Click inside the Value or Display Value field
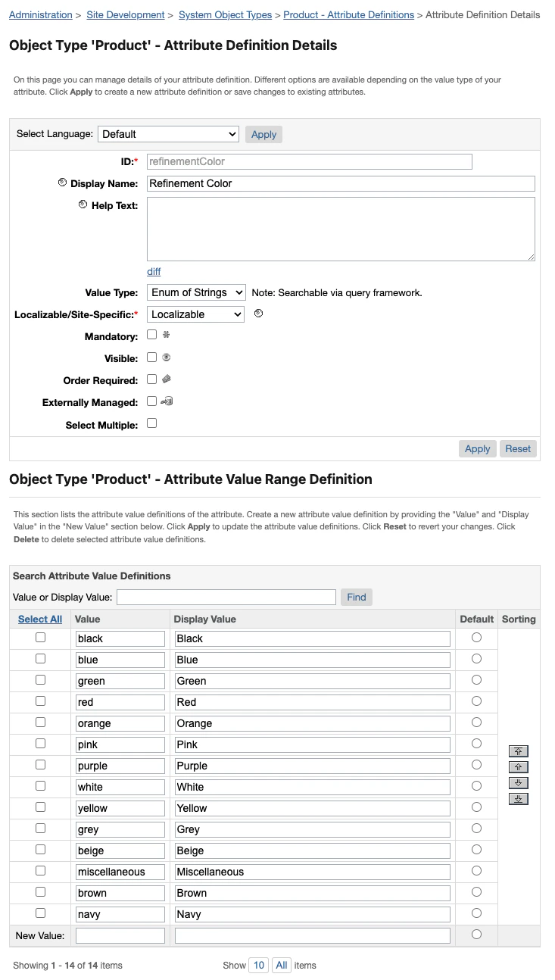This screenshot has width=555, height=980. 226,597
